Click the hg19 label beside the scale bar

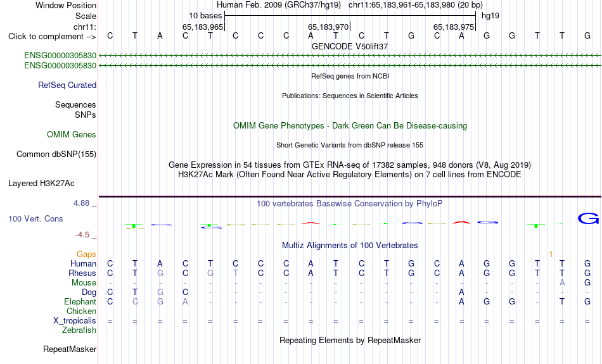[490, 16]
